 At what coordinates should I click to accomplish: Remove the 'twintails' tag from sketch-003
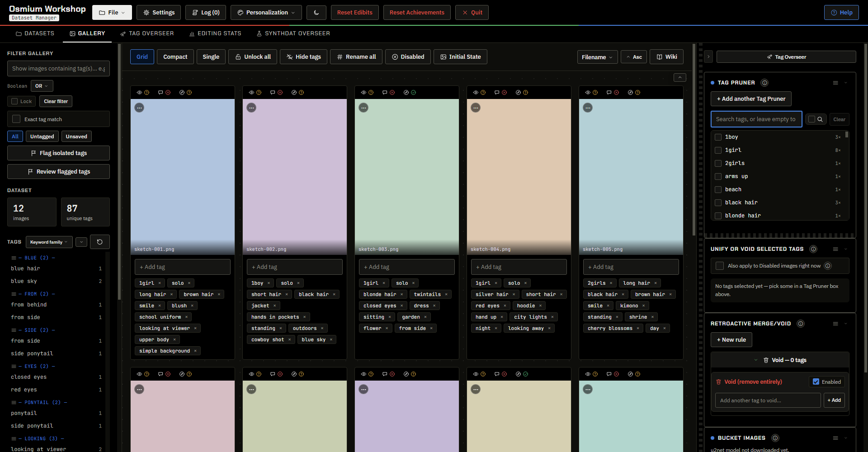point(446,295)
